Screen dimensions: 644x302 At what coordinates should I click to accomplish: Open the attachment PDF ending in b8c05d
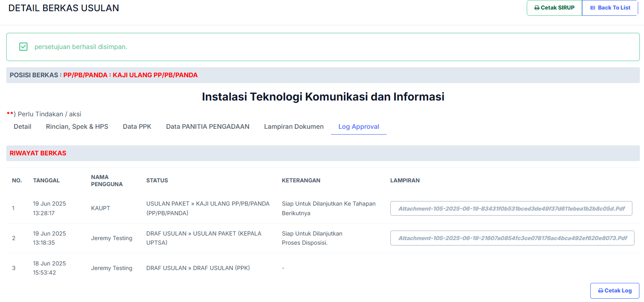point(511,209)
